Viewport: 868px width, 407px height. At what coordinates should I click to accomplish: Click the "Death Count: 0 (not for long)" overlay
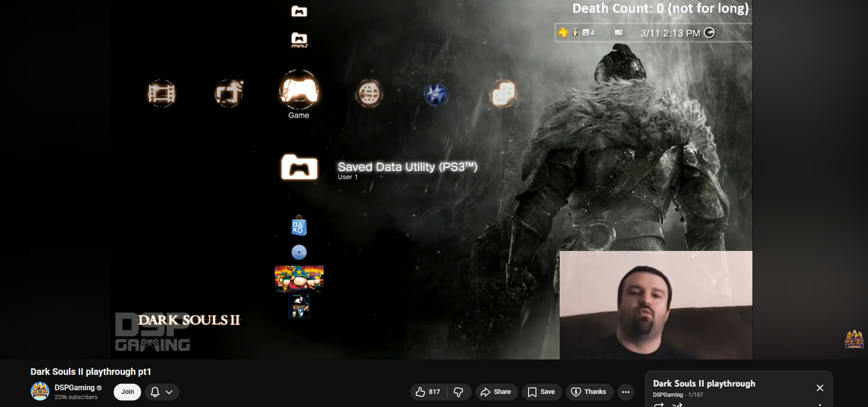(x=660, y=8)
